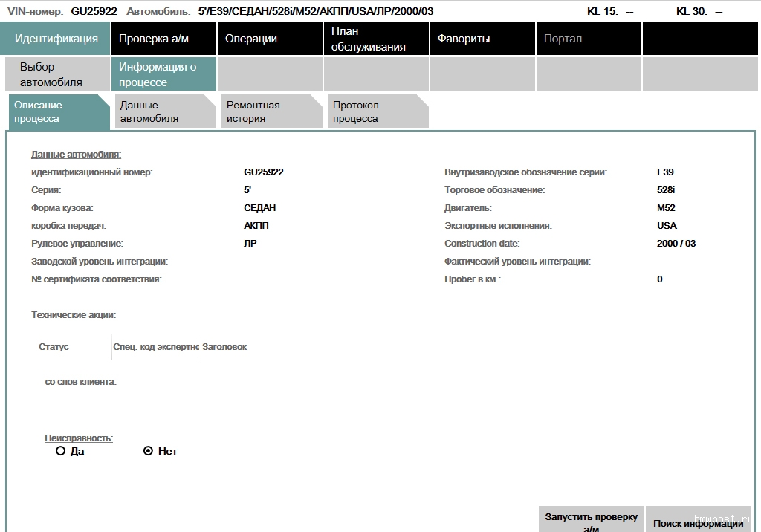This screenshot has height=532, width=761.
Task: Open the Данные автомобиля tab
Action: [164, 111]
